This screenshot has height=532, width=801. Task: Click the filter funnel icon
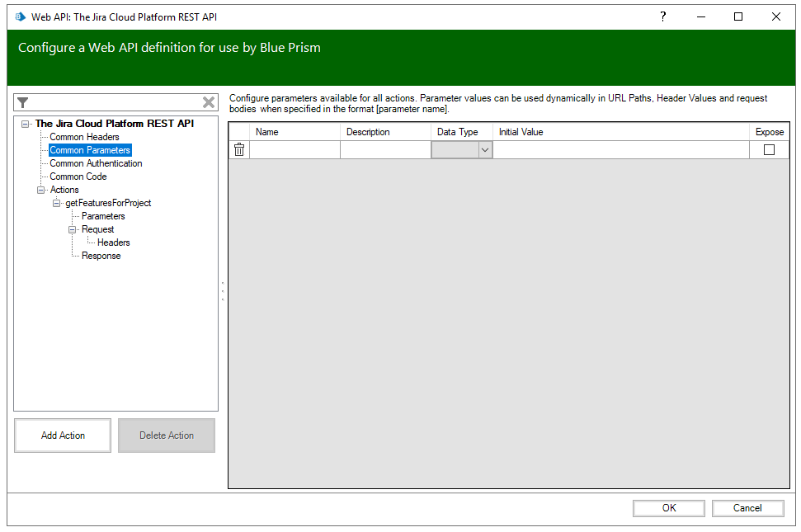pos(23,102)
